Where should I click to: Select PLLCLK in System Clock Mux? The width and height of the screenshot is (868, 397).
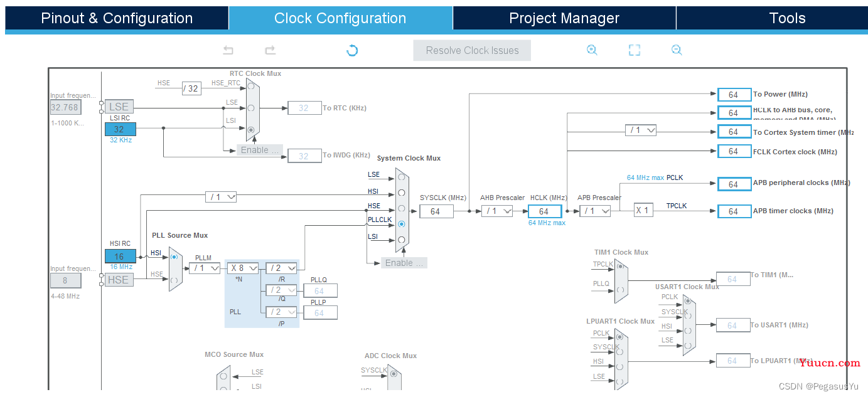click(x=402, y=224)
